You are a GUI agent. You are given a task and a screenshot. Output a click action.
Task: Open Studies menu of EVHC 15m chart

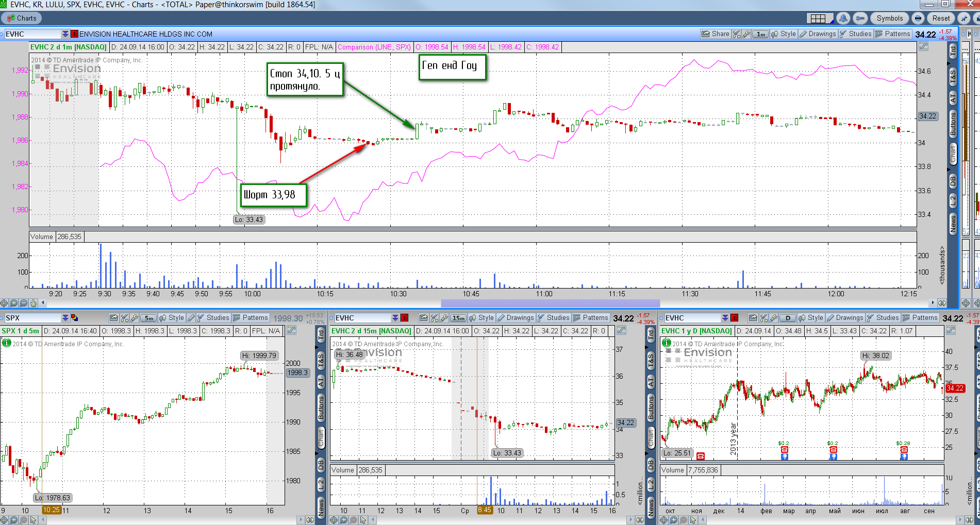pyautogui.click(x=554, y=318)
